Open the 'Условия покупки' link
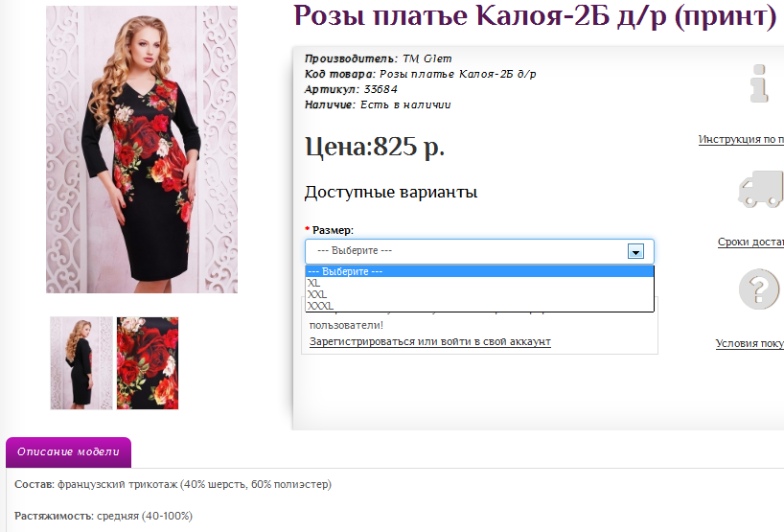Image resolution: width=784 pixels, height=532 pixels. [x=749, y=343]
